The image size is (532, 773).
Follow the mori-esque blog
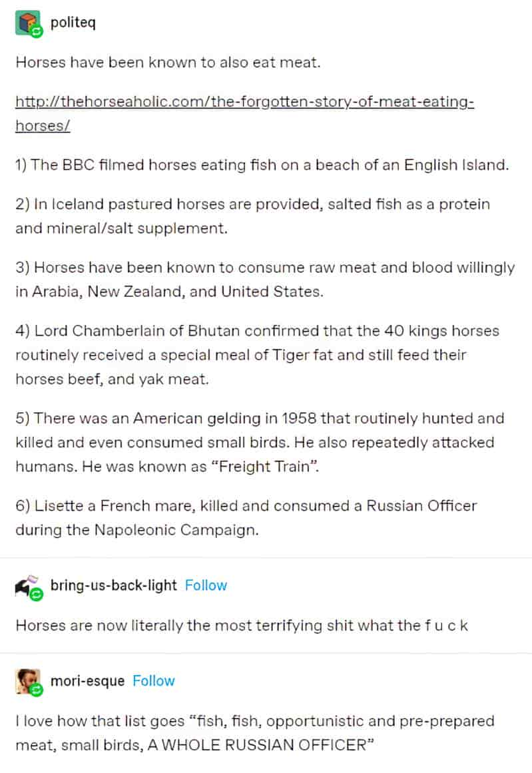tap(153, 681)
